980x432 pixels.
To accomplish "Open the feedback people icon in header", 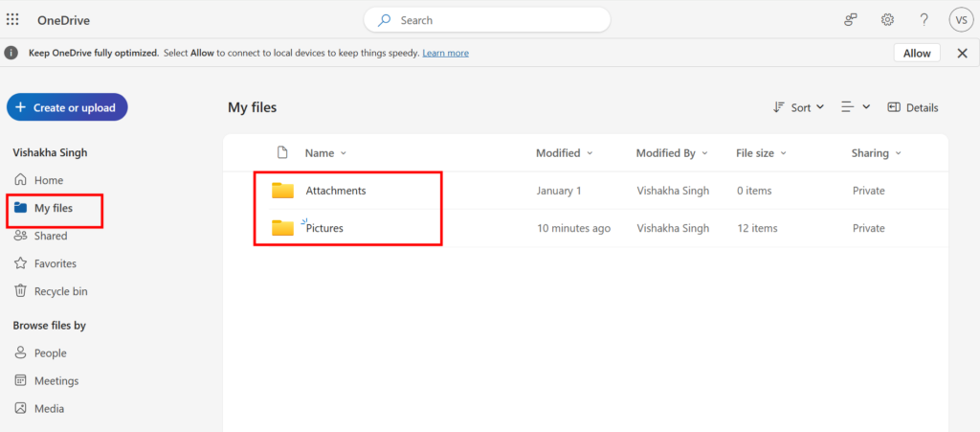I will (x=850, y=20).
